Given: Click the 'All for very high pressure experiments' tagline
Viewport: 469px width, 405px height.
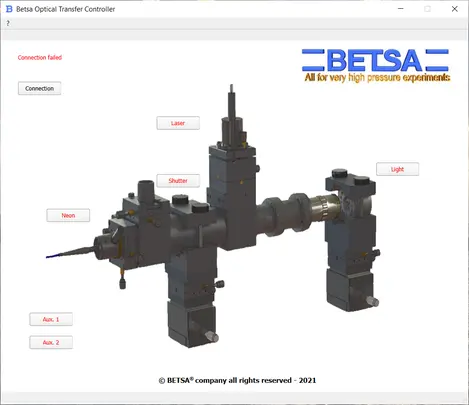Looking at the screenshot, I should pyautogui.click(x=377, y=78).
